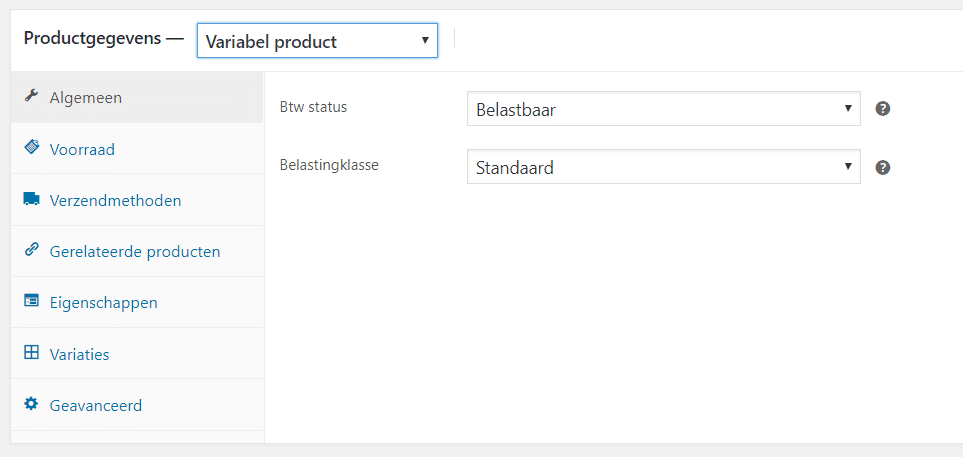Go to the Gerelateerde producten tab
The height and width of the screenshot is (457, 963).
[x=138, y=251]
